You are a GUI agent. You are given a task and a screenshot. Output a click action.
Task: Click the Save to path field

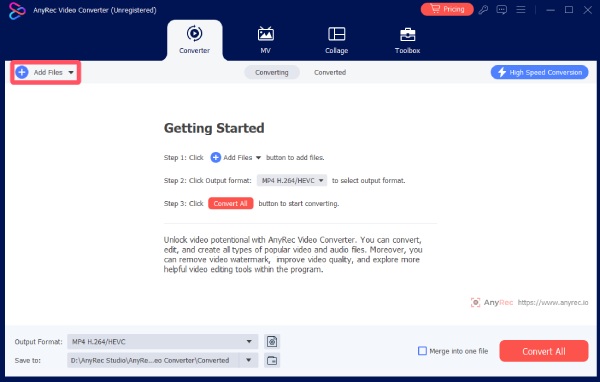153,360
